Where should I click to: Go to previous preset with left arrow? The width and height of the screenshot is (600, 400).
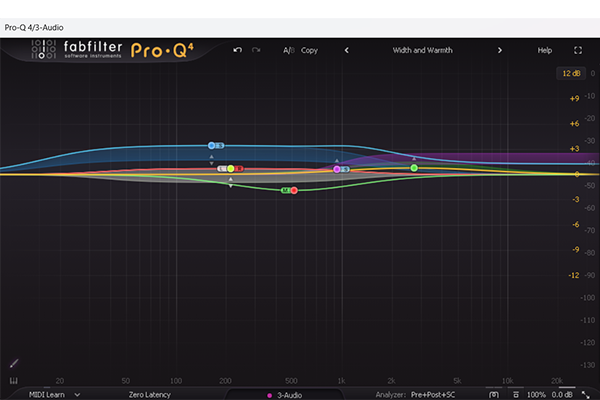(x=346, y=50)
